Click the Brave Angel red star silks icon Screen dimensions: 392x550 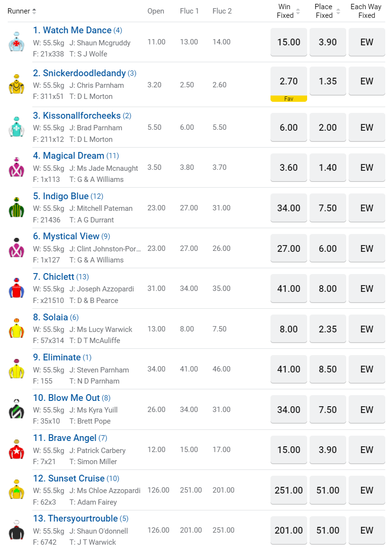coord(16,450)
